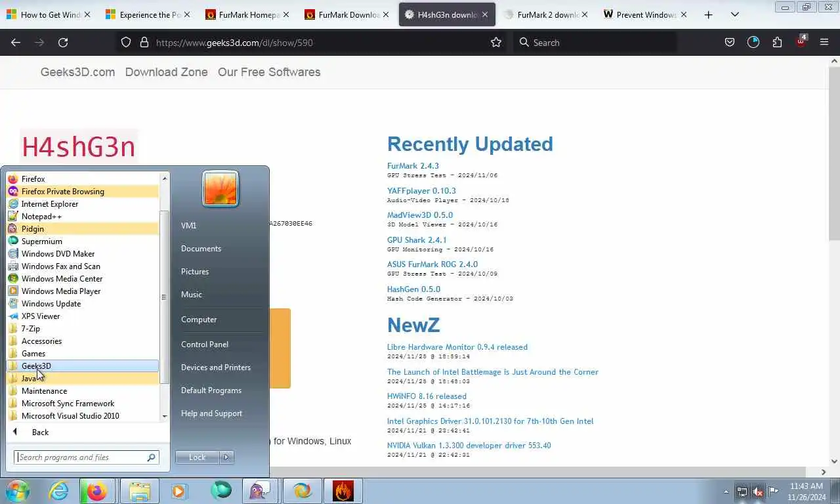Open the Our Free Softwares link
This screenshot has width=840, height=504.
click(269, 72)
